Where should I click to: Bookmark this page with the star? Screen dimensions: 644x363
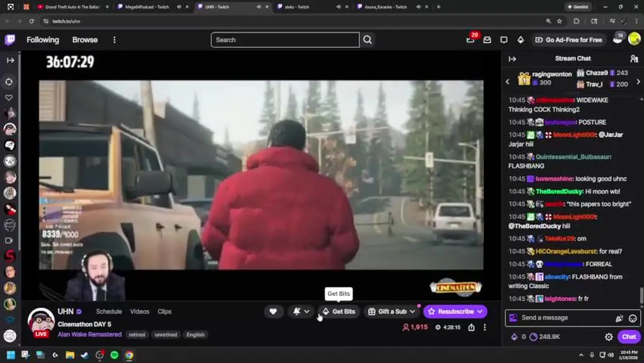559,21
